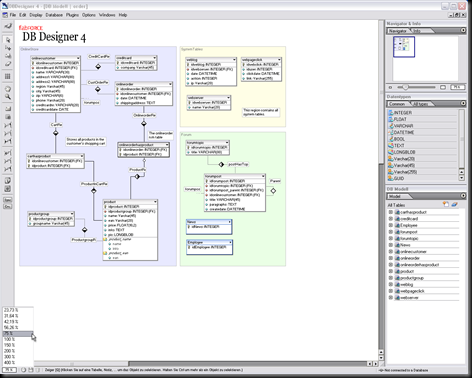Click the Navigator zoom slider handle
This screenshot has height=378, width=472.
(x=405, y=87)
